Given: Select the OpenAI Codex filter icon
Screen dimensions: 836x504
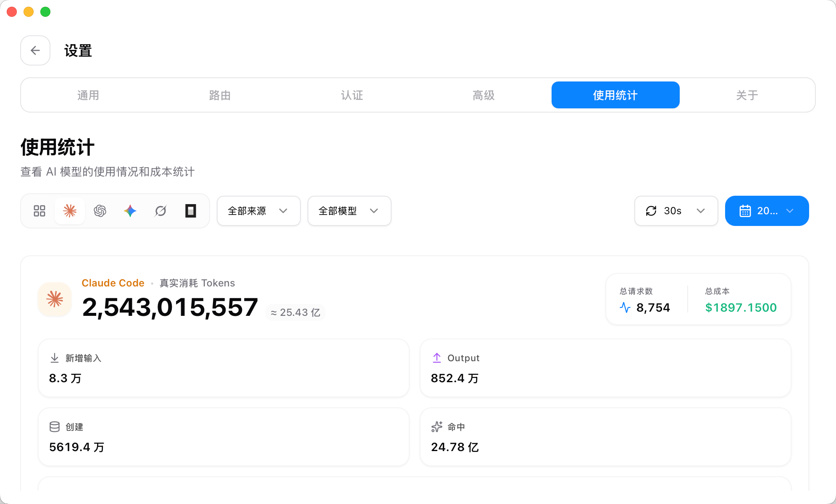Looking at the screenshot, I should click(100, 211).
